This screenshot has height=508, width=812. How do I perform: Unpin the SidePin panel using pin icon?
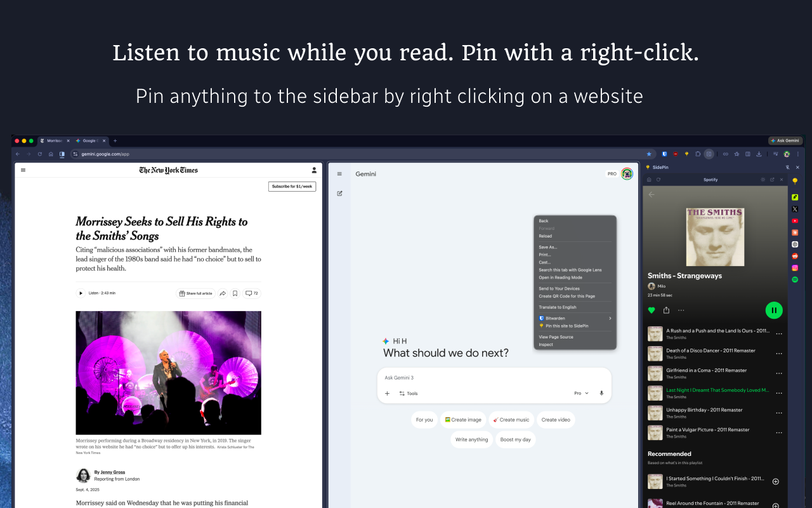tap(787, 167)
